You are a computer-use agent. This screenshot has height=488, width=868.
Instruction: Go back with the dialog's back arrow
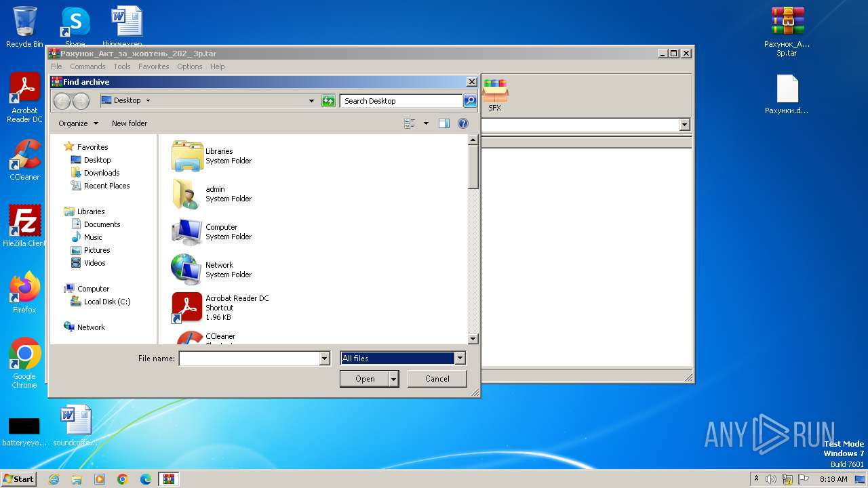(62, 101)
